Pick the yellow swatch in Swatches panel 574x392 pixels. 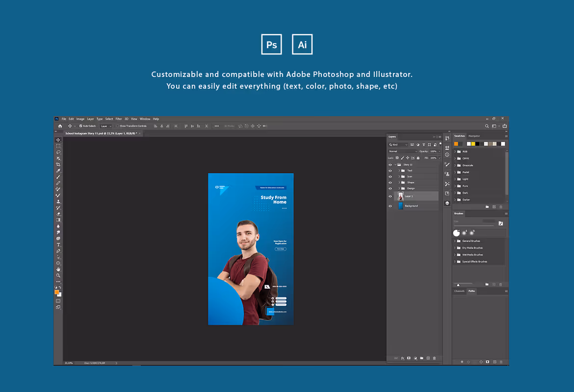click(x=473, y=144)
